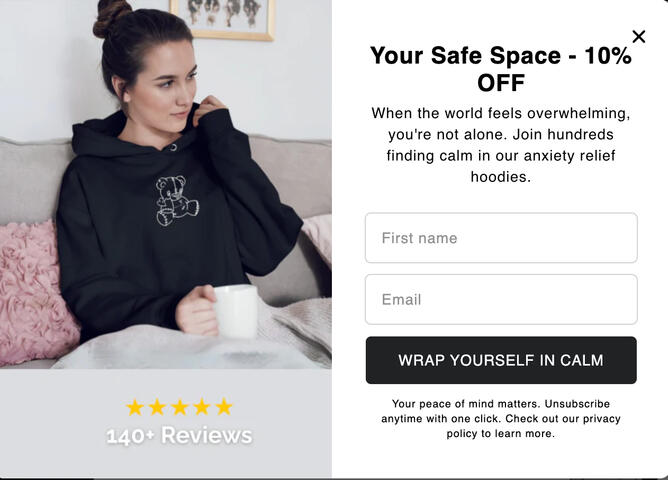This screenshot has height=480, width=668.
Task: Click the Your Safe Space - 10% OFF heading
Action: tap(501, 69)
